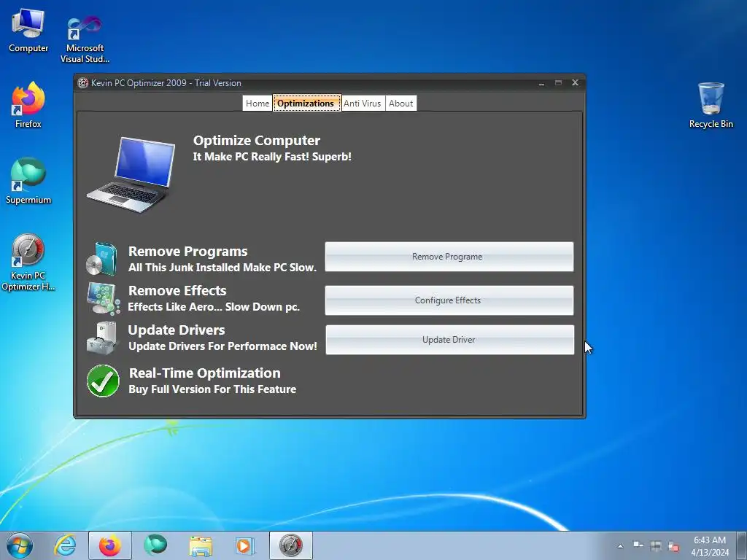The height and width of the screenshot is (560, 747).
Task: Select the Supermium desktop shortcut
Action: pyautogui.click(x=28, y=181)
